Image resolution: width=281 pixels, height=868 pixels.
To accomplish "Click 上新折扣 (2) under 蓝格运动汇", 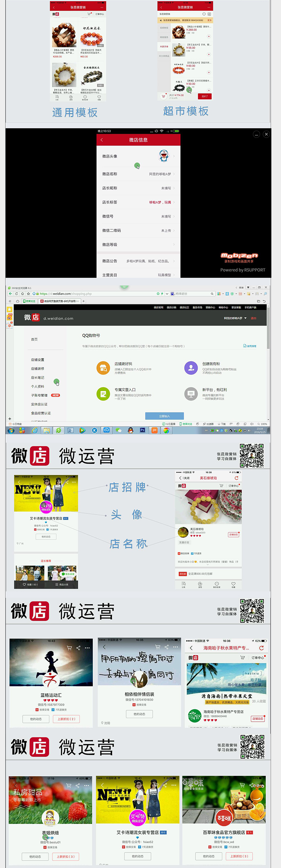I will click(x=66, y=719).
